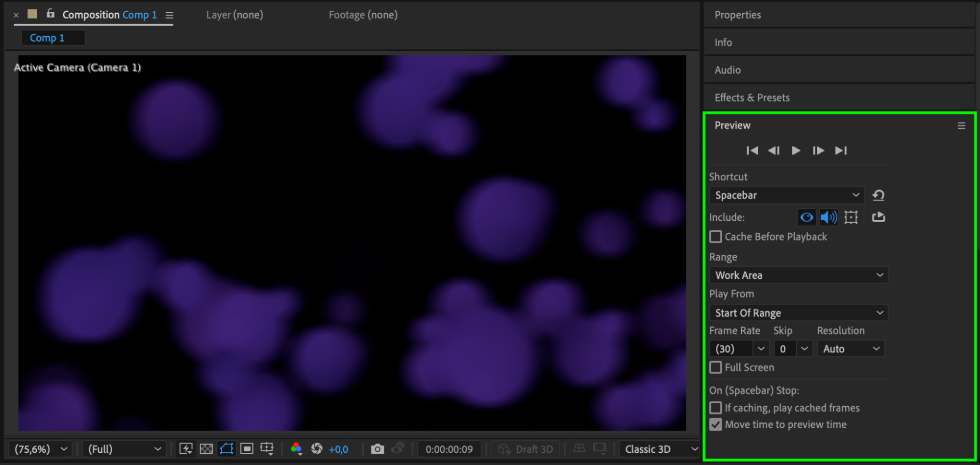The height and width of the screenshot is (465, 980).
Task: Open the 3D renderer dropdown showing Classic 3D
Action: coord(661,449)
